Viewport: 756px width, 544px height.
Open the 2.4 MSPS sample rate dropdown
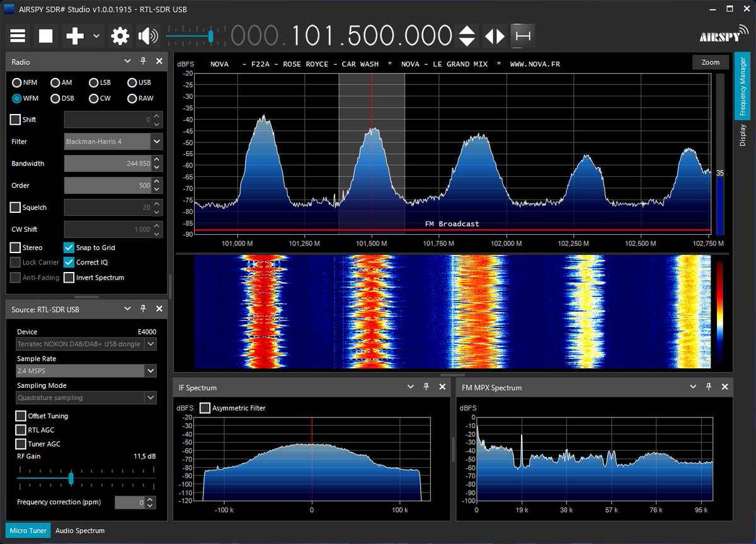pyautogui.click(x=86, y=371)
